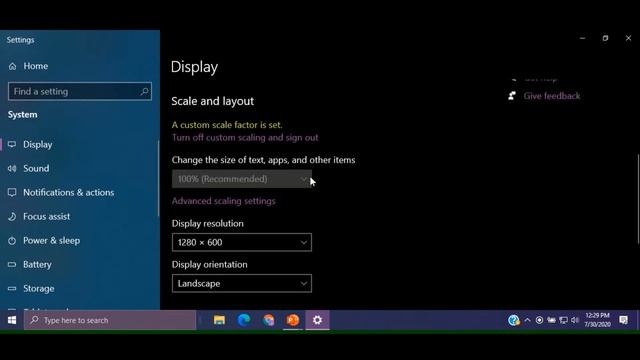Viewport: 640px width, 360px height.
Task: Click the magnifier icon in Find a setting
Action: point(144,91)
